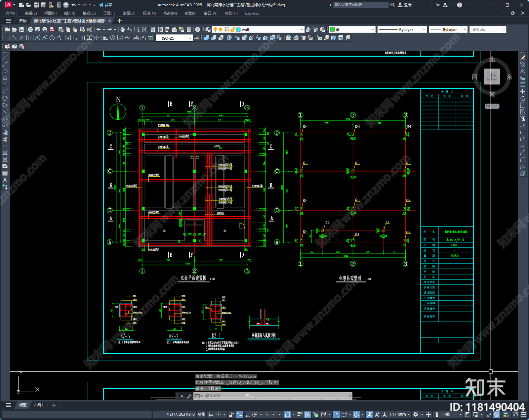Click the search magnifier icon in title bar

click(x=392, y=5)
